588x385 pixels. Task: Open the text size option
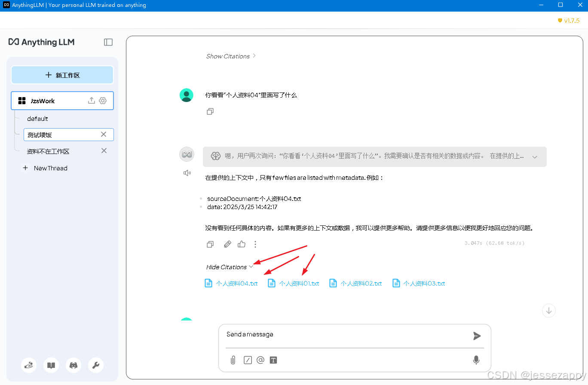point(273,360)
